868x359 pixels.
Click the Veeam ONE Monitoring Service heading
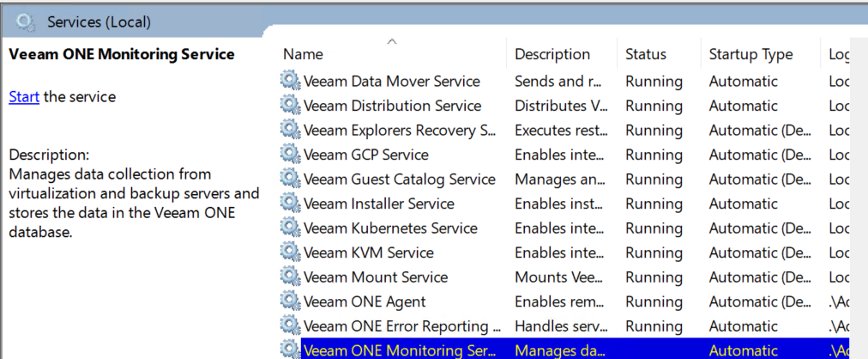(122, 54)
